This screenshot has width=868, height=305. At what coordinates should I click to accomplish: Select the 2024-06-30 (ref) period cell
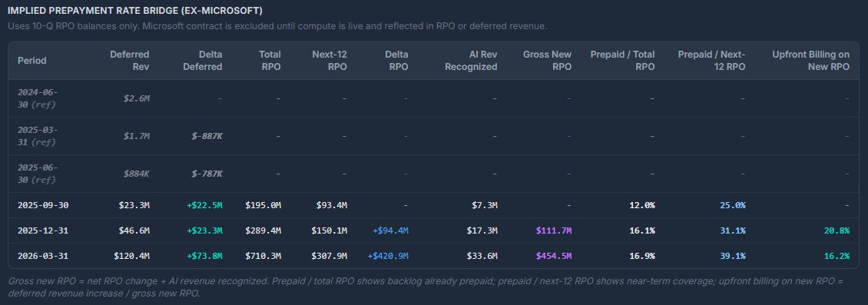(x=38, y=98)
